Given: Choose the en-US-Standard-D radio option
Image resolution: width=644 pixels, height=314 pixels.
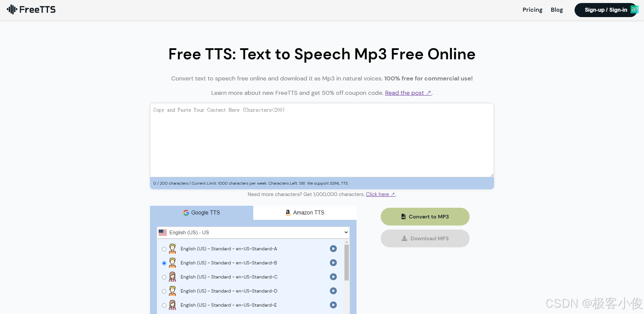Looking at the screenshot, I should (x=164, y=291).
